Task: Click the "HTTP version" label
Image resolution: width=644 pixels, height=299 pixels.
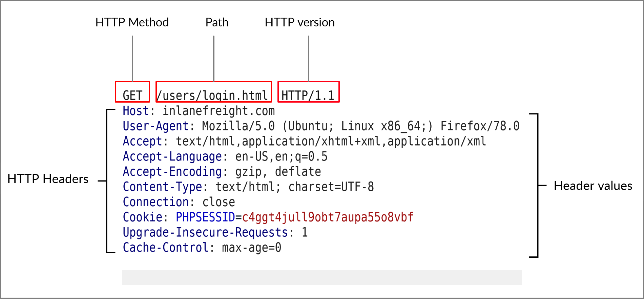Action: [299, 22]
